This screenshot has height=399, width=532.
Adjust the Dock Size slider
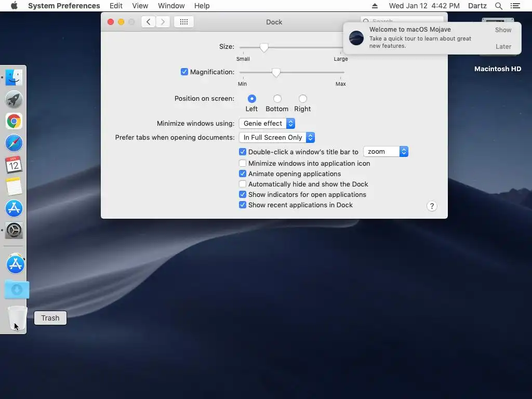click(264, 47)
